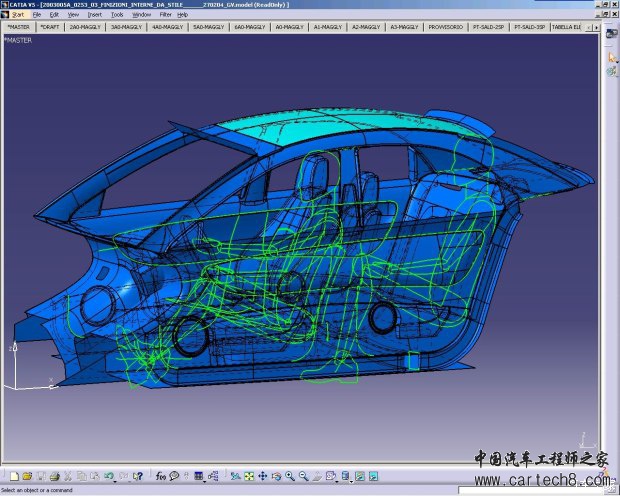Select the Pan view tool
Screen dimensions: 620x496
(262, 475)
